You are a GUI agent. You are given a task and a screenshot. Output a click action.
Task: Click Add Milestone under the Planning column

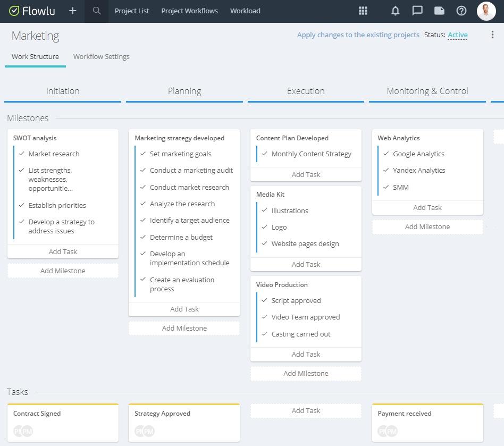184,328
